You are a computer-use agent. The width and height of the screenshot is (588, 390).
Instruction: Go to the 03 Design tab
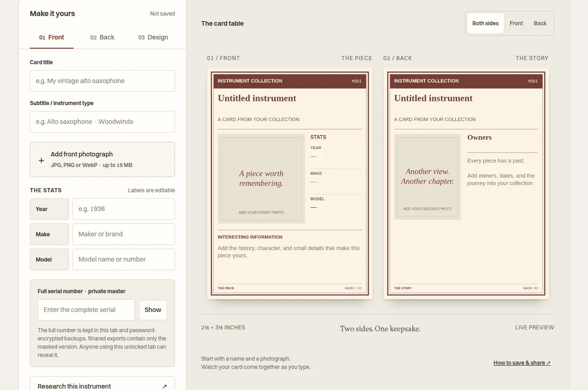(x=153, y=37)
